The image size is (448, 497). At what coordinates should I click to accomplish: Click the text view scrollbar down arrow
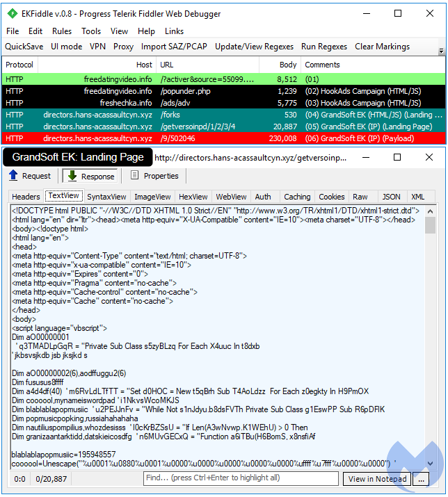pos(430,464)
